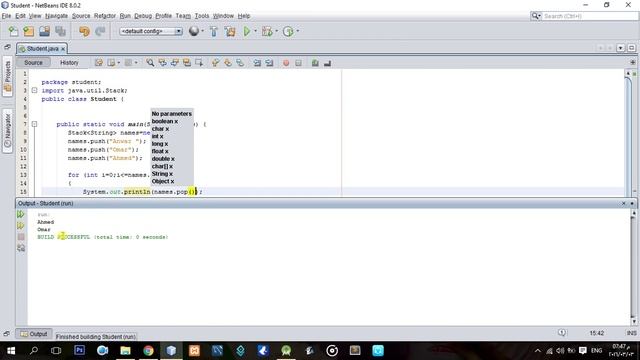Screen dimensions: 640x360
Task: Stop the running build in Output panel
Action: (x=21, y=237)
